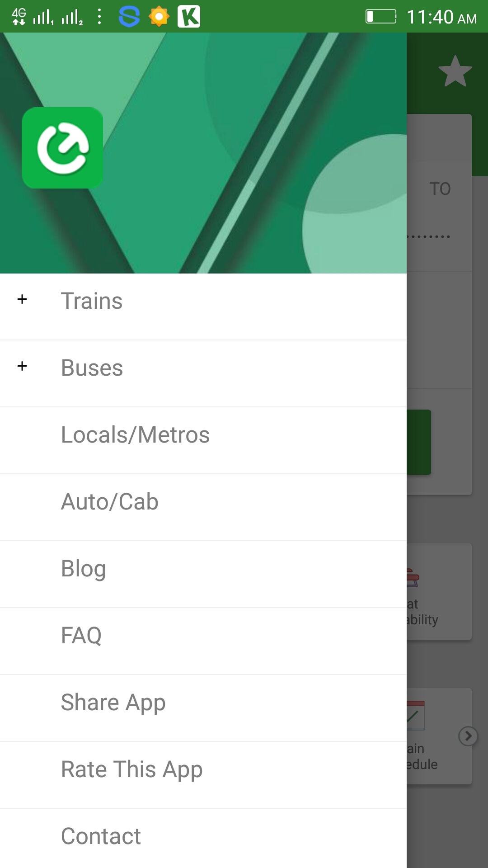This screenshot has height=868, width=488.
Task: Tap the green app logo icon
Action: pyautogui.click(x=62, y=148)
